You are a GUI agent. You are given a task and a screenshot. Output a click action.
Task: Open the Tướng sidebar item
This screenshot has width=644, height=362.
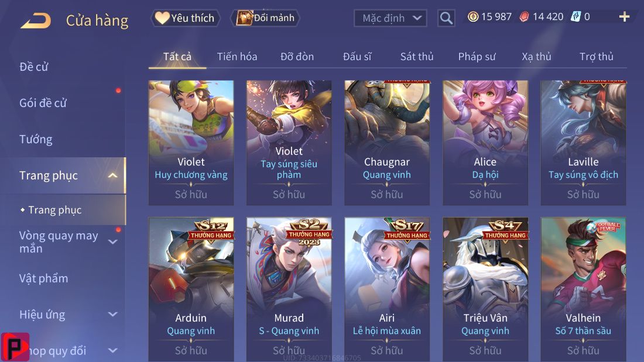36,140
